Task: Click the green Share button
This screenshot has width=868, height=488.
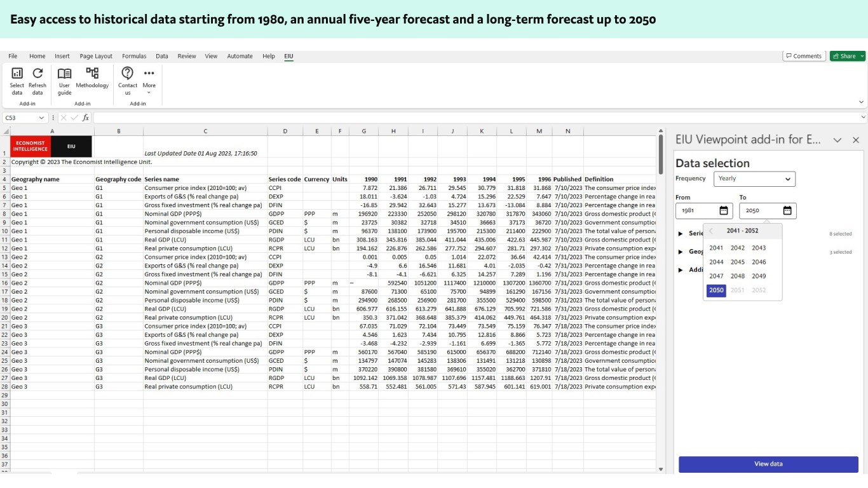Action: (x=844, y=56)
